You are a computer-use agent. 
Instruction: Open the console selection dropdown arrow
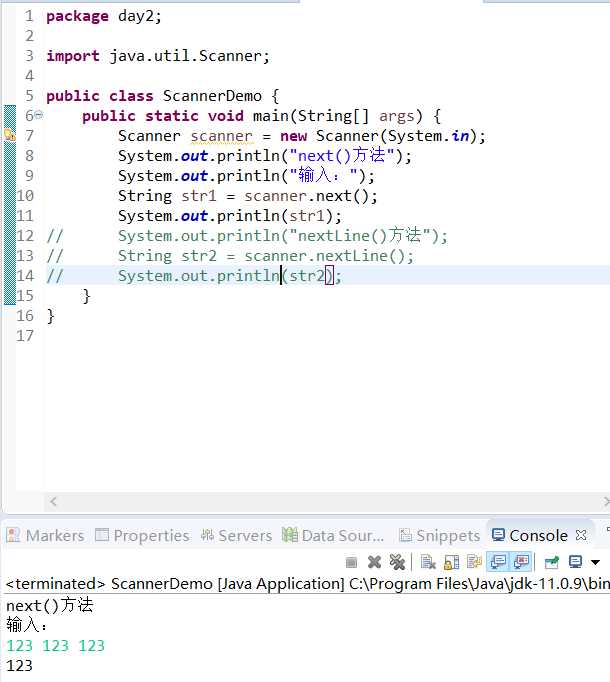[595, 562]
